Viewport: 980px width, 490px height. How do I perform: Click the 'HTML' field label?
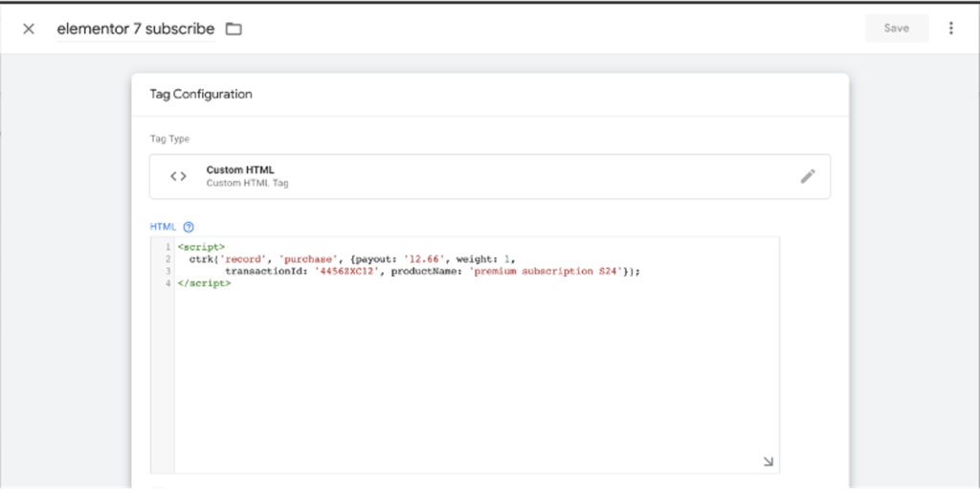pos(164,227)
